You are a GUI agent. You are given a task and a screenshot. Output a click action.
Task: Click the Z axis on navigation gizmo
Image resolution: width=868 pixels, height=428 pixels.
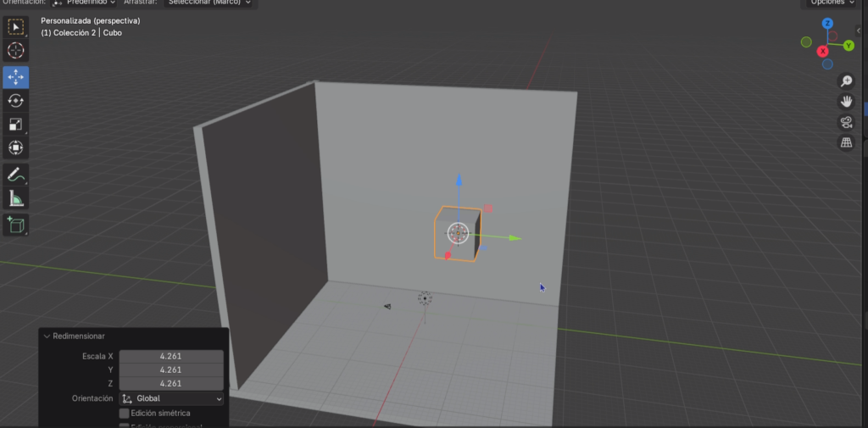point(827,23)
